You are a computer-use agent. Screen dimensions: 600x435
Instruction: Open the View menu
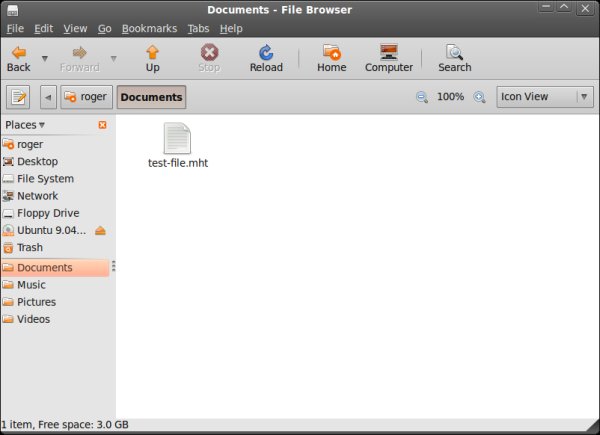pyautogui.click(x=75, y=29)
